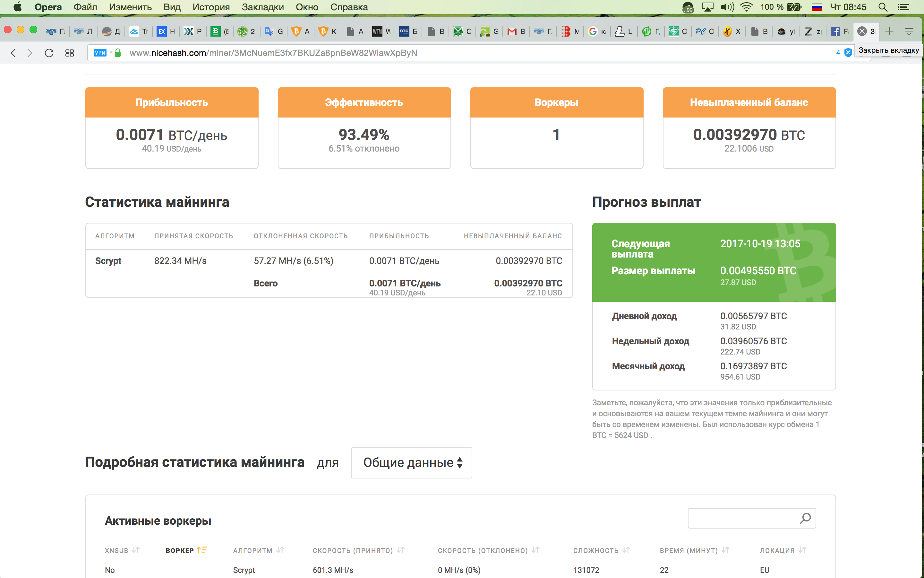
Task: Switch to the BTC.com tab
Action: pyautogui.click(x=408, y=31)
